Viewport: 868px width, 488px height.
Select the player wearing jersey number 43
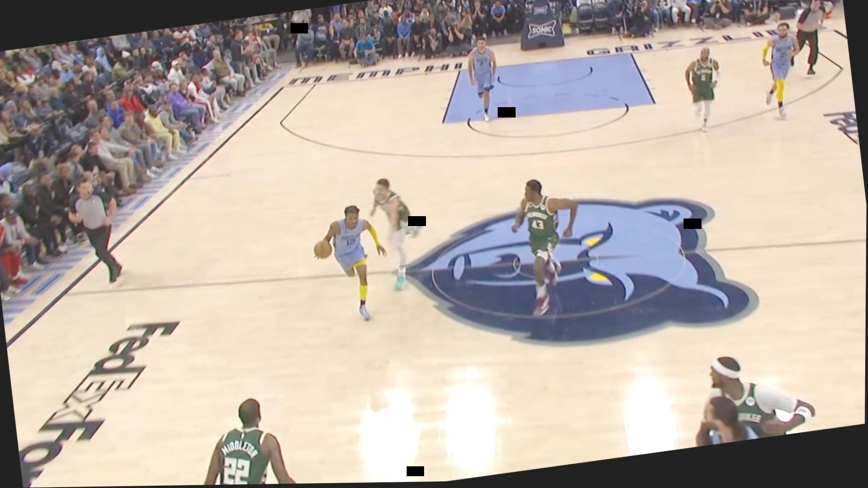point(540,236)
